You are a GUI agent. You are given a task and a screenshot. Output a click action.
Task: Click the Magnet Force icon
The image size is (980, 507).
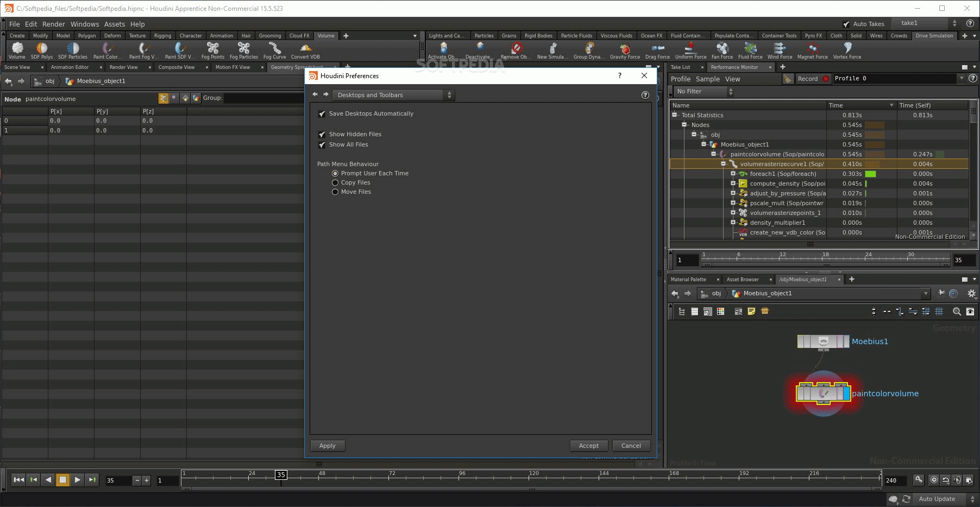click(x=813, y=50)
